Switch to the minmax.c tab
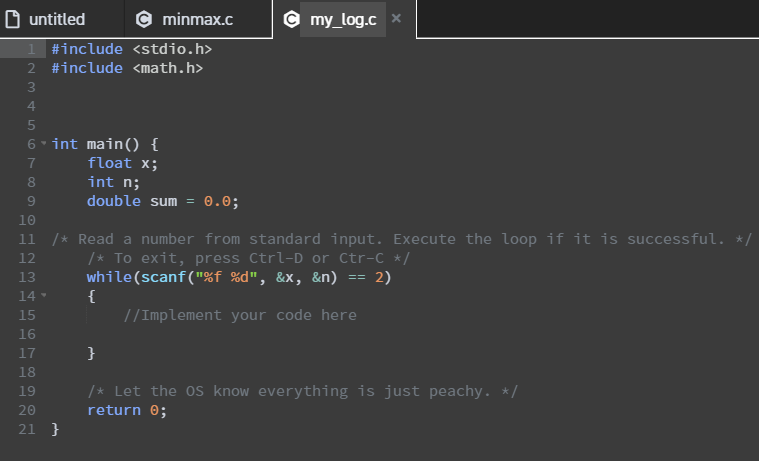The width and height of the screenshot is (759, 461). click(197, 19)
